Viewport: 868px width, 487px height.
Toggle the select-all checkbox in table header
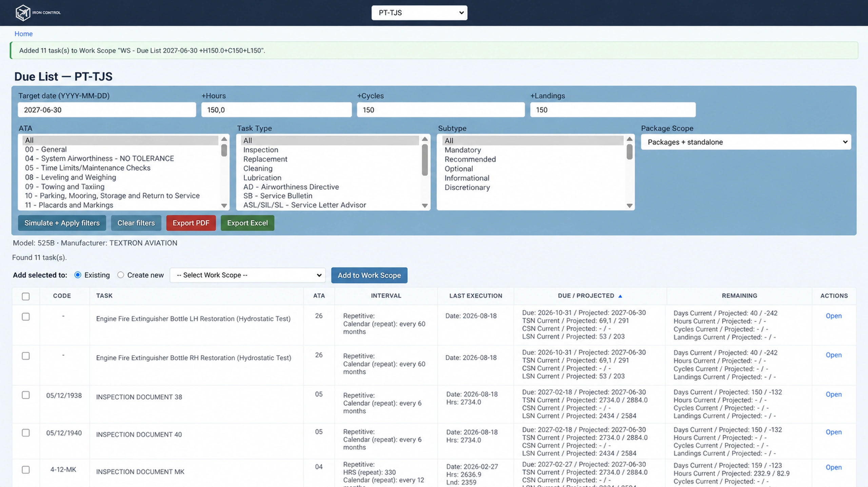26,296
